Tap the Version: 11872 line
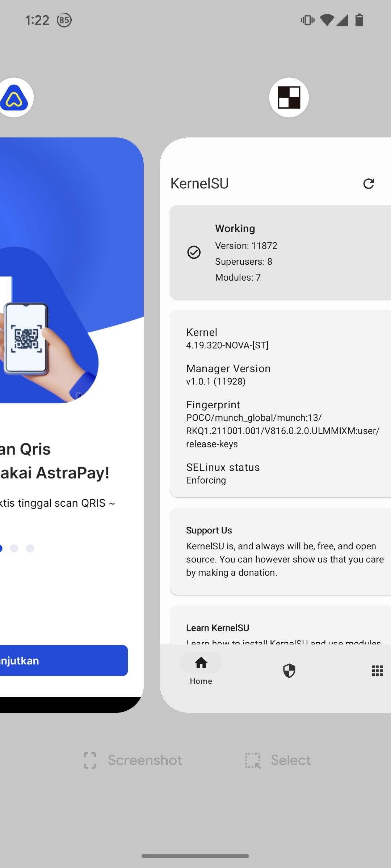This screenshot has height=868, width=391. (246, 246)
